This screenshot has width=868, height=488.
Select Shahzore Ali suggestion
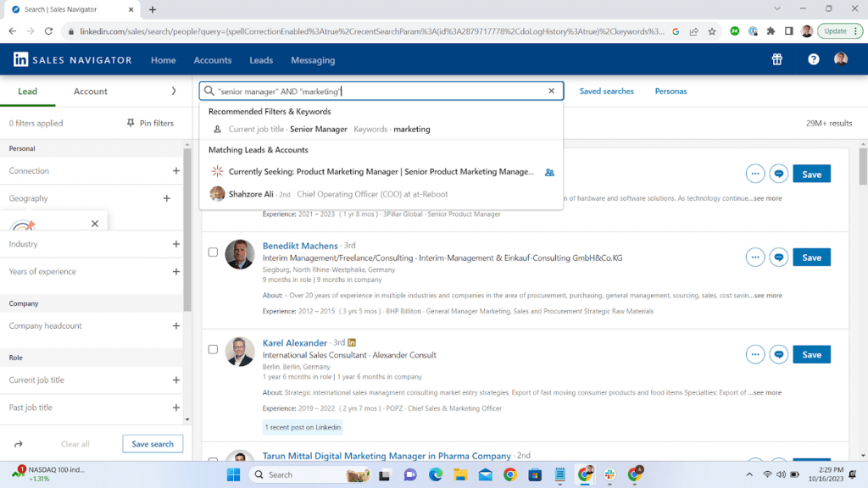[x=381, y=194]
